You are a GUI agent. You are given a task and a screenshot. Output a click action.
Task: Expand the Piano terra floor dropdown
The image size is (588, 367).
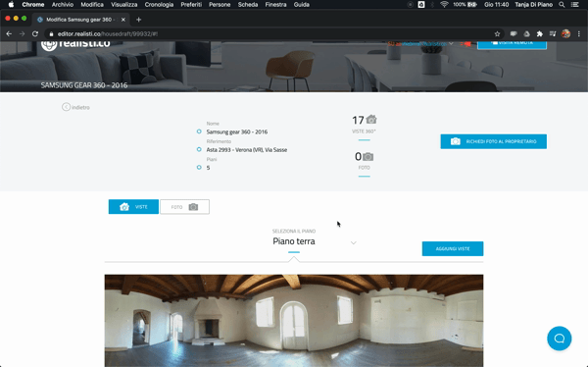(353, 242)
